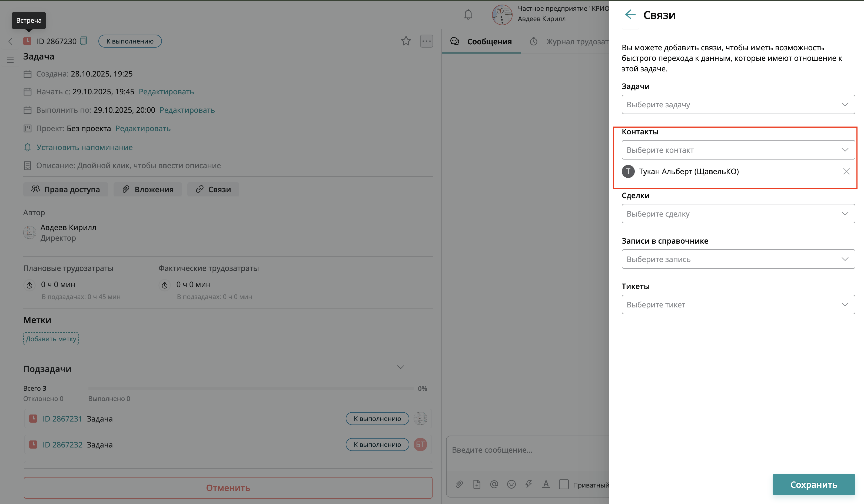Click the mention @ icon
Image resolution: width=864 pixels, height=504 pixels.
pyautogui.click(x=494, y=485)
